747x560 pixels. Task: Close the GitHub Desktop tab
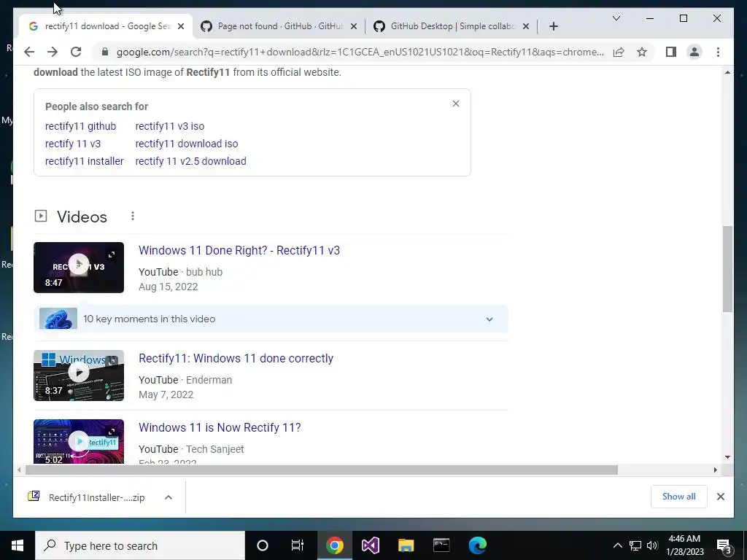(525, 27)
